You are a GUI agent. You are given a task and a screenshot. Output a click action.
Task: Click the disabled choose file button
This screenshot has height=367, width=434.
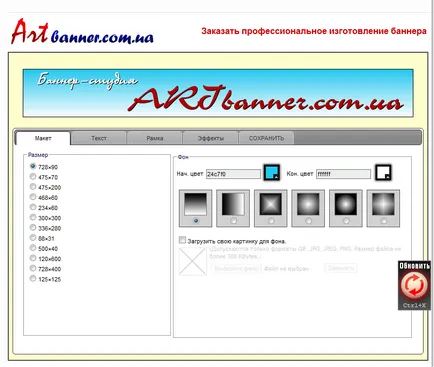pyautogui.click(x=236, y=268)
